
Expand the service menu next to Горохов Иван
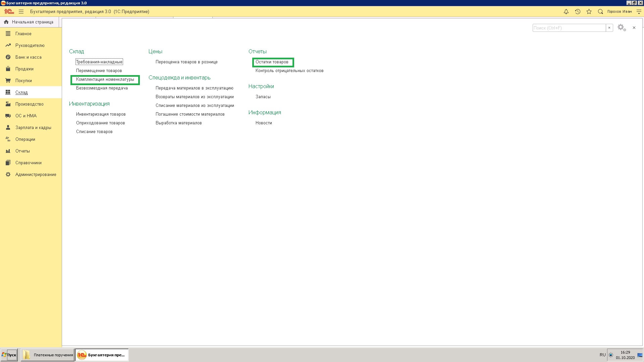click(x=639, y=11)
